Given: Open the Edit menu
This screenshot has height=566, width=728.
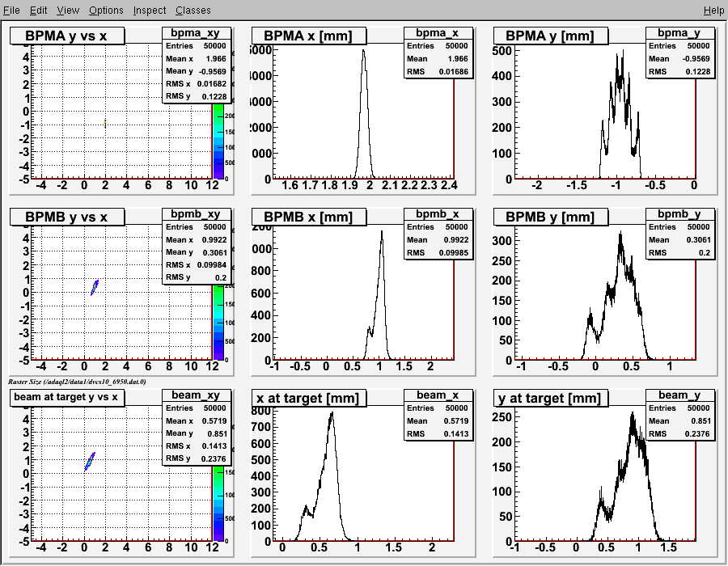Looking at the screenshot, I should click(39, 11).
